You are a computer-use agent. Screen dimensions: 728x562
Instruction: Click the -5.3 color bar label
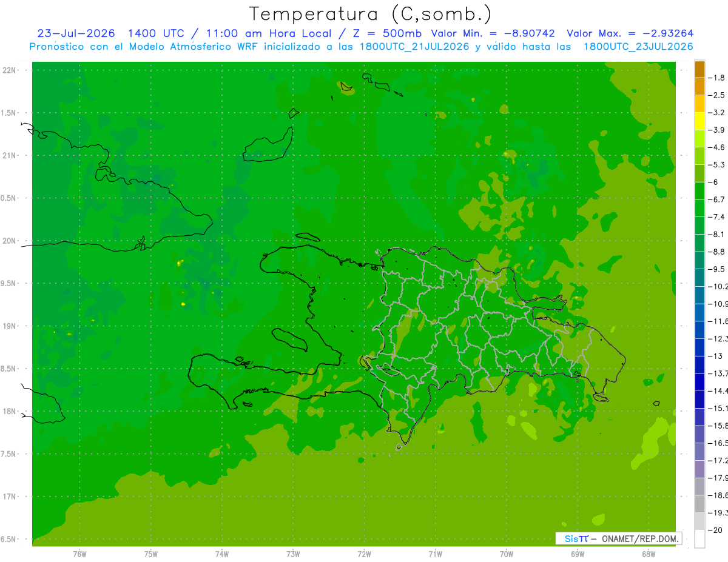(x=716, y=164)
